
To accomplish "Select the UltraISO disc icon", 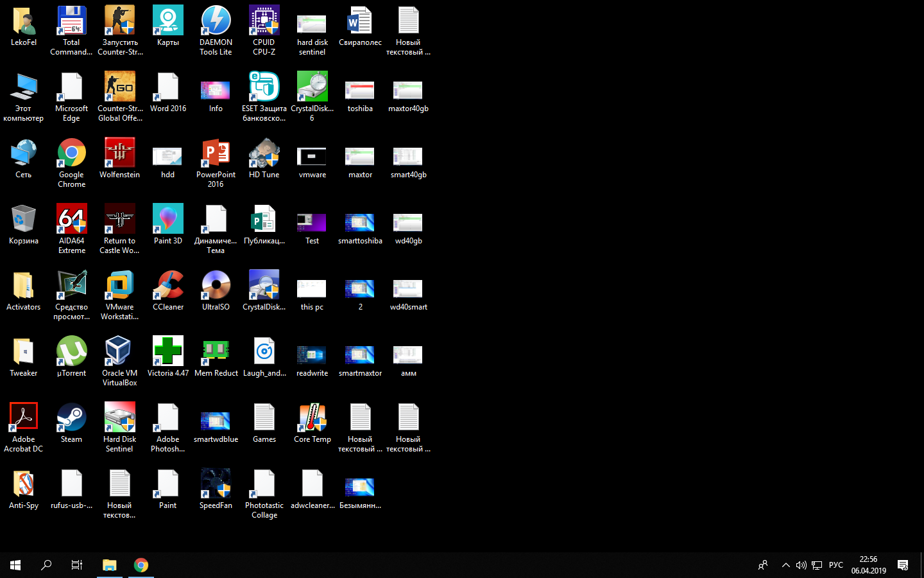I will (216, 285).
